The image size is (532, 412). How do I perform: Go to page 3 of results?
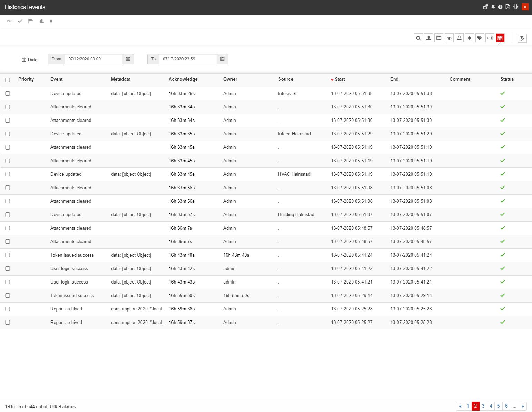483,406
